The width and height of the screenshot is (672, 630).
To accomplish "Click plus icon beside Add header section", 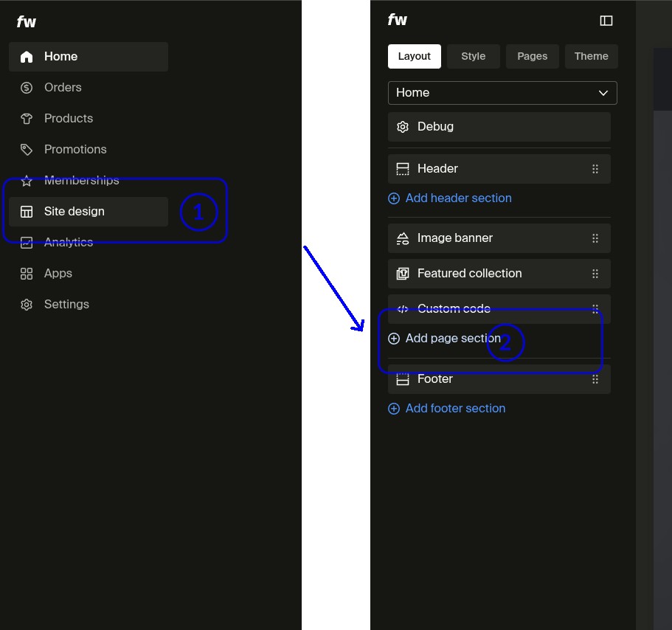I will (394, 198).
